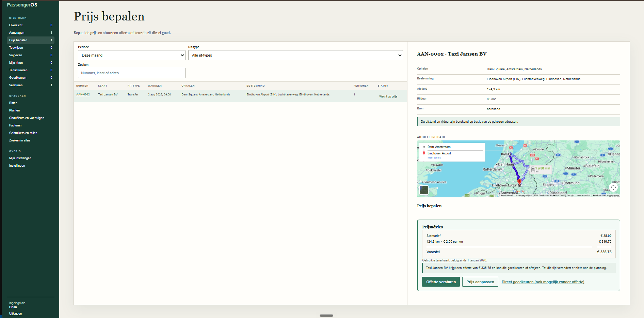644x318 pixels.
Task: Select Prijs bepalen in the sidebar
Action: [31, 40]
